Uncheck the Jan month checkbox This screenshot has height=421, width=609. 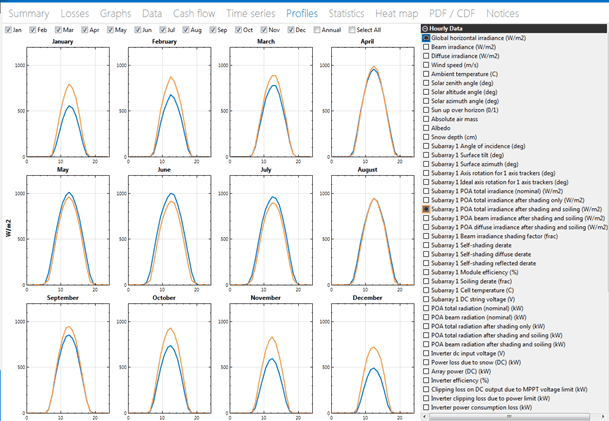pyautogui.click(x=7, y=30)
